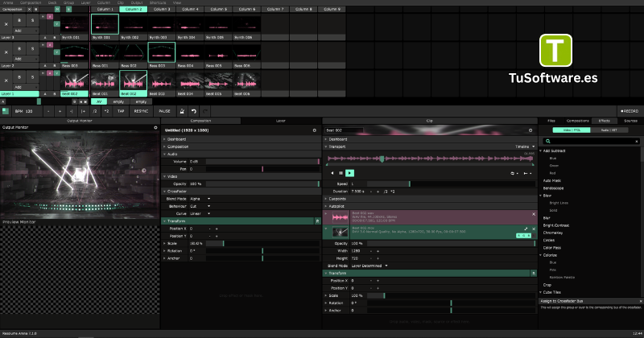Halve BPM with the /2 button
Viewport: 644px width, 338px height.
[95, 111]
